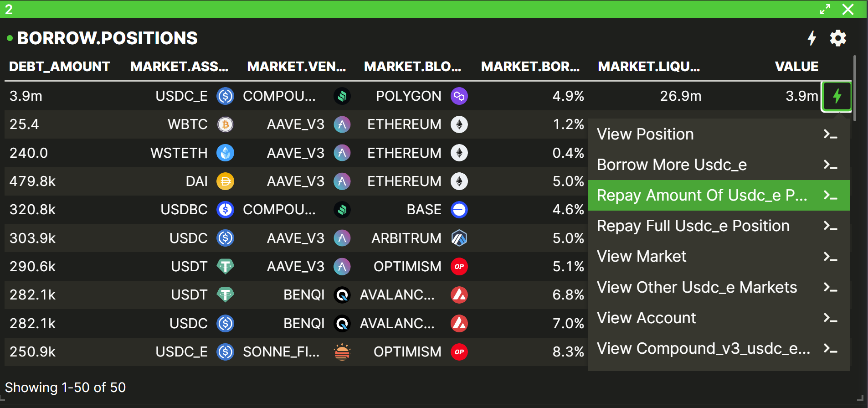Click the 8.3% borrow rate cell
Screen dimensions: 868x408
point(568,352)
